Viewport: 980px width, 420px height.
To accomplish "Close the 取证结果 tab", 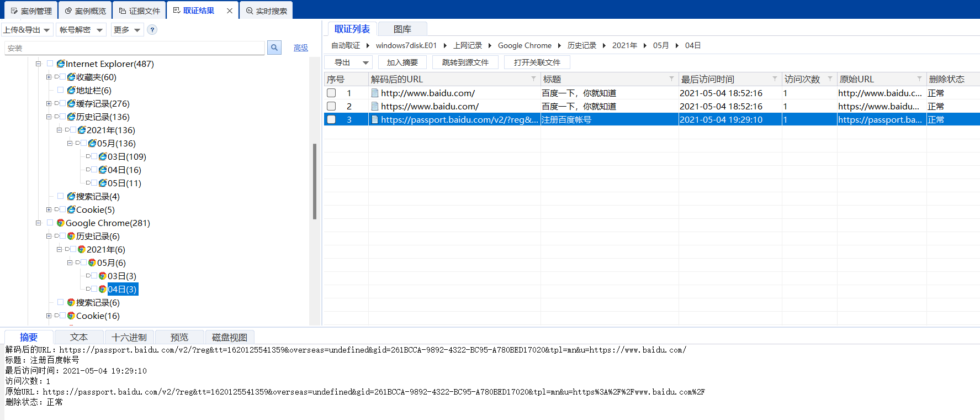I will (230, 11).
